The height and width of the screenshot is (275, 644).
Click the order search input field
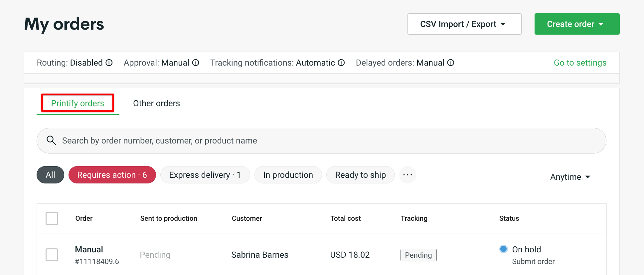click(321, 140)
